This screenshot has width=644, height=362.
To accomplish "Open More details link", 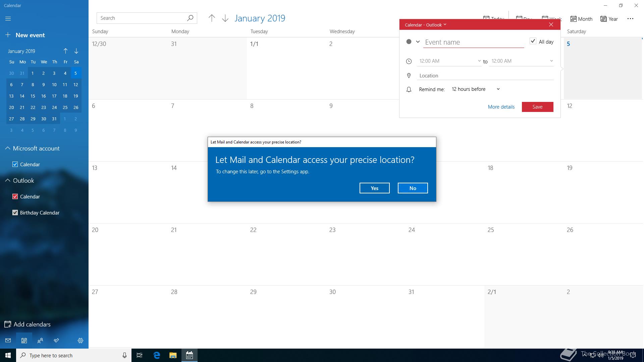I will (x=501, y=107).
